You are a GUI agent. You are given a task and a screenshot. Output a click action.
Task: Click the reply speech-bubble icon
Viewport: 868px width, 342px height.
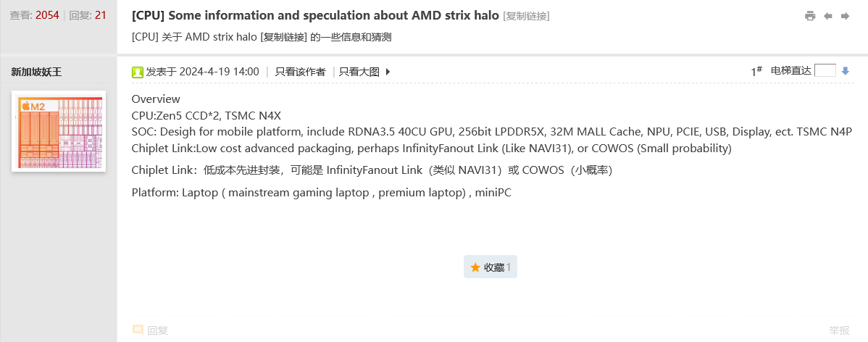138,330
